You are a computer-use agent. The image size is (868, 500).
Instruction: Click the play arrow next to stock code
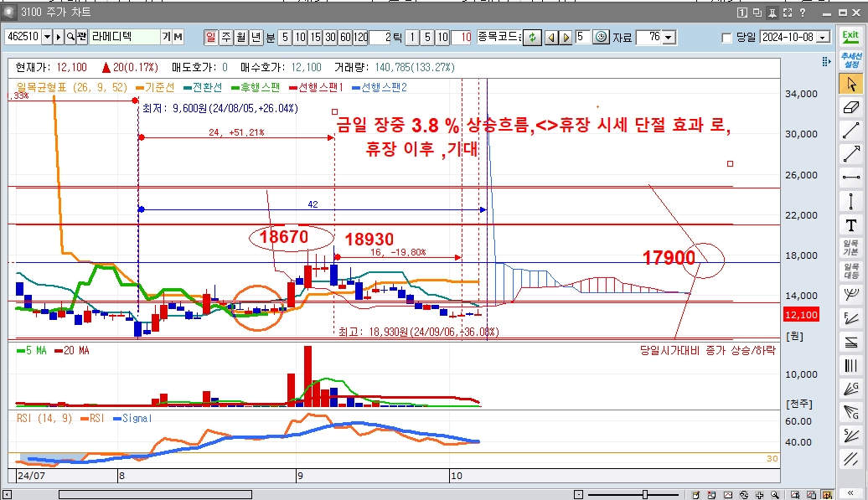[x=58, y=37]
